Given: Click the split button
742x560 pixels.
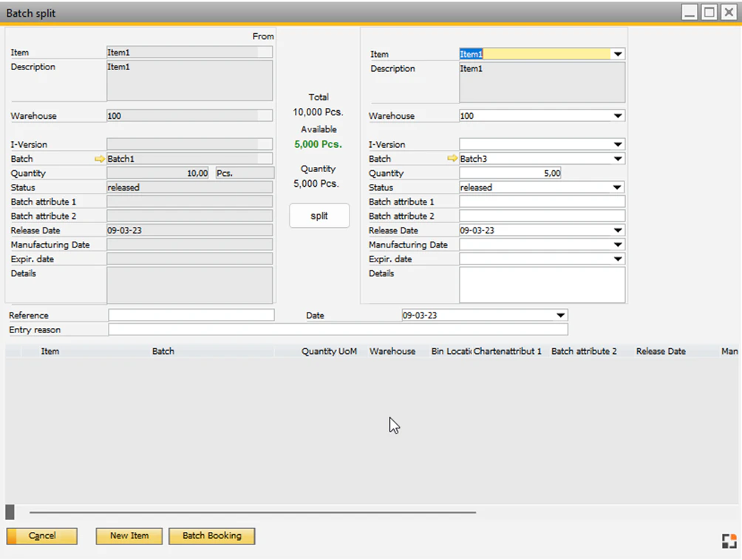Looking at the screenshot, I should [319, 215].
